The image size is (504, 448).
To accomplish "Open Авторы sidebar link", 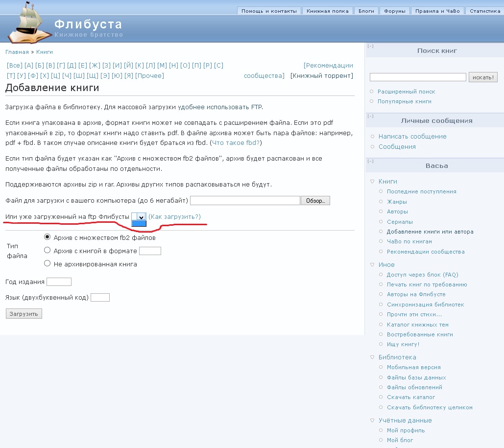I will click(x=397, y=212).
